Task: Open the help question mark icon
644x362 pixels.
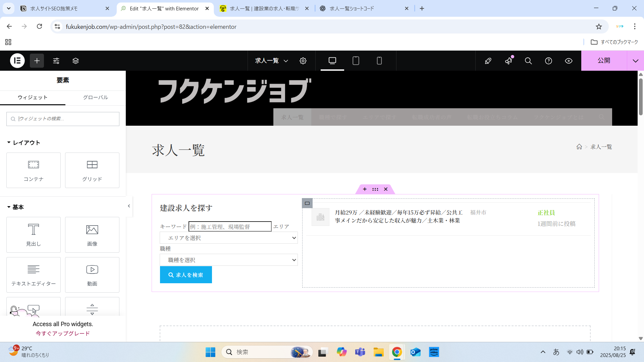Action: click(548, 61)
